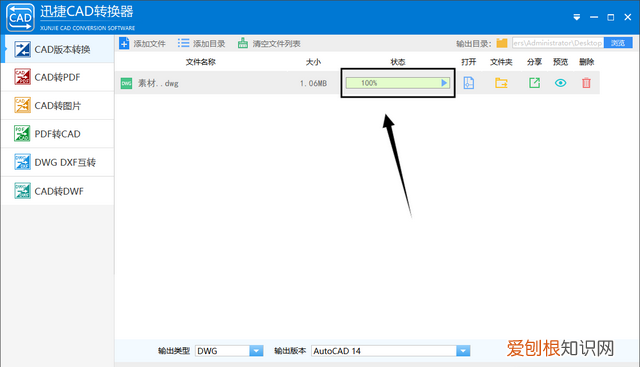Open the title bar dropdown menu icon
Image resolution: width=640 pixels, height=367 pixels.
tap(576, 17)
